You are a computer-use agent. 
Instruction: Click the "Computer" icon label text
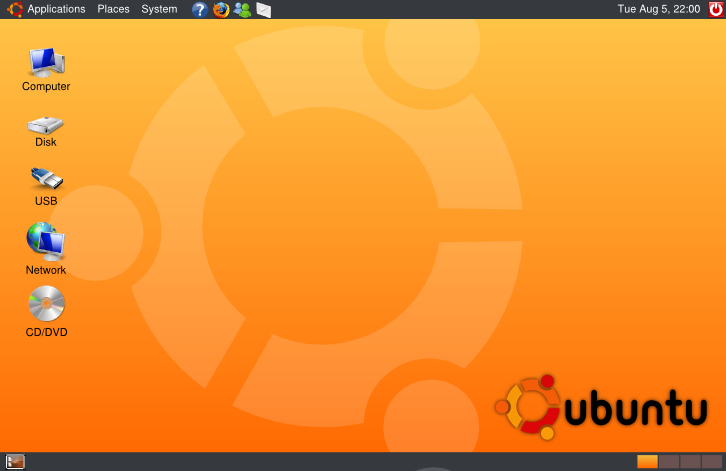(46, 87)
